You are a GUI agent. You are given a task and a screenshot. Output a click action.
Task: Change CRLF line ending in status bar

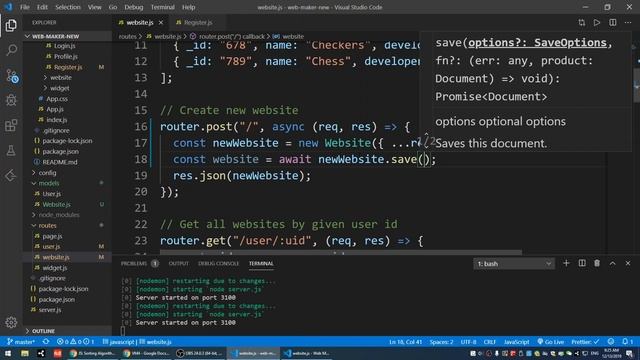pos(490,342)
